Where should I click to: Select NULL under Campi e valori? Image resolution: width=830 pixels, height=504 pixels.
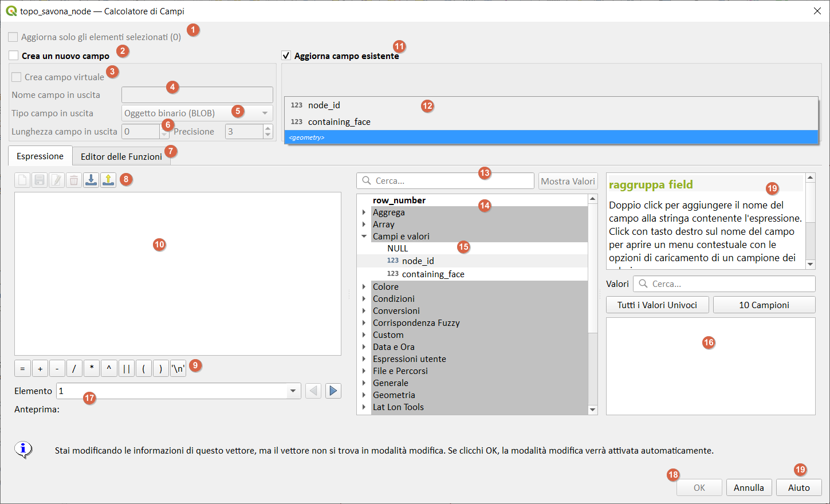[398, 248]
